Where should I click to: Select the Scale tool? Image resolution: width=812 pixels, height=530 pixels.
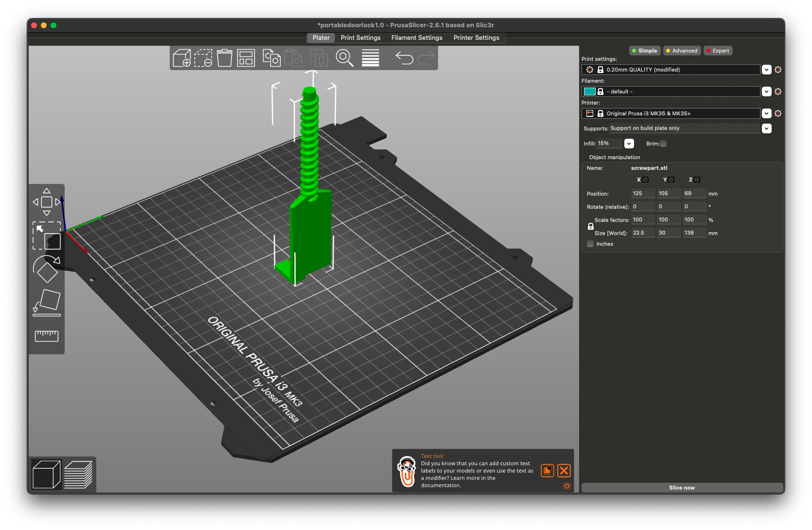pos(47,236)
